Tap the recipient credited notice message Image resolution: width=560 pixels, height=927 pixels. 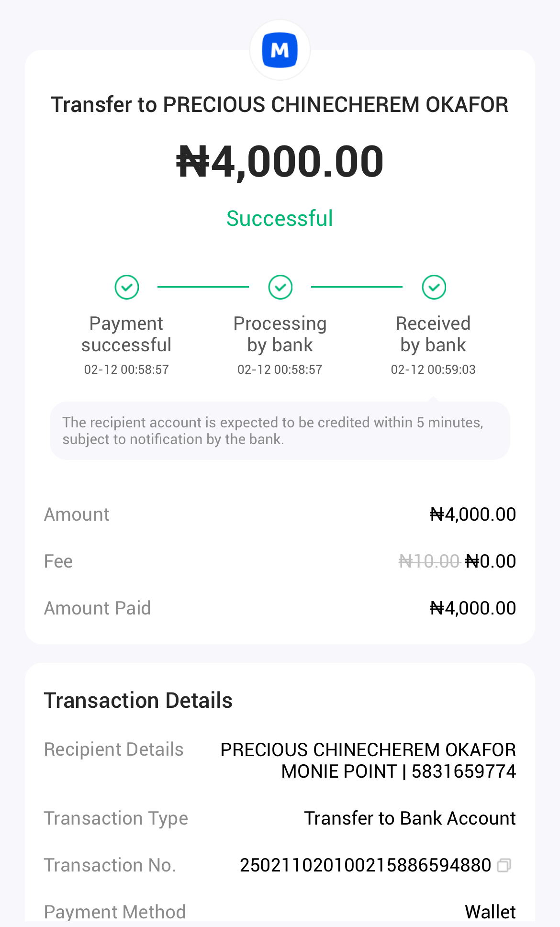(x=273, y=431)
